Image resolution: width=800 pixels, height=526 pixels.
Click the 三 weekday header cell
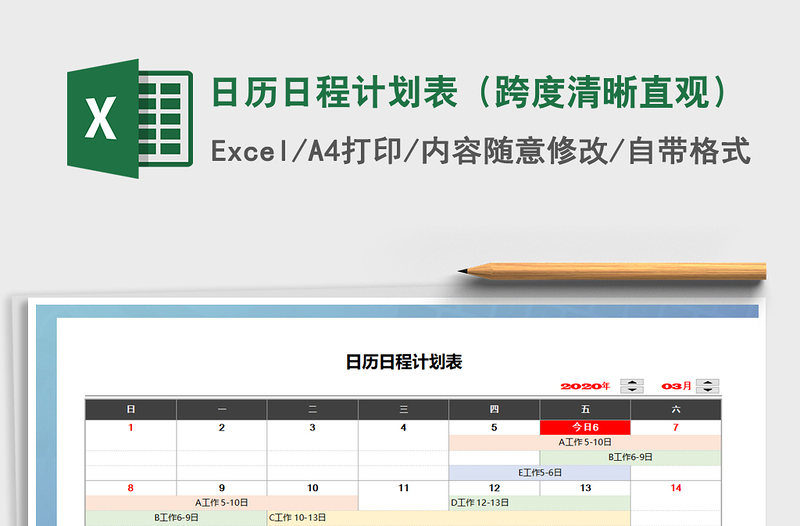click(x=404, y=410)
